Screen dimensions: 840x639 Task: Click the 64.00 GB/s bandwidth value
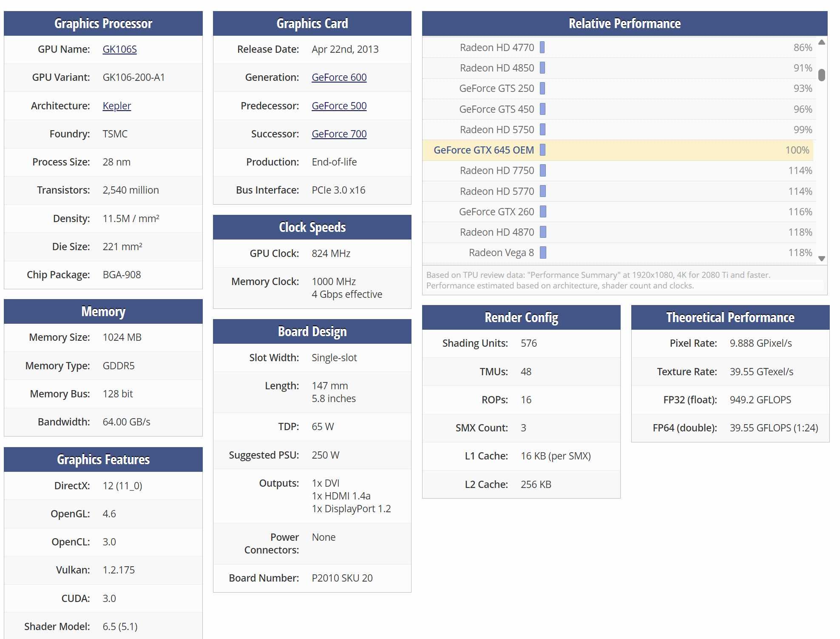coord(126,422)
